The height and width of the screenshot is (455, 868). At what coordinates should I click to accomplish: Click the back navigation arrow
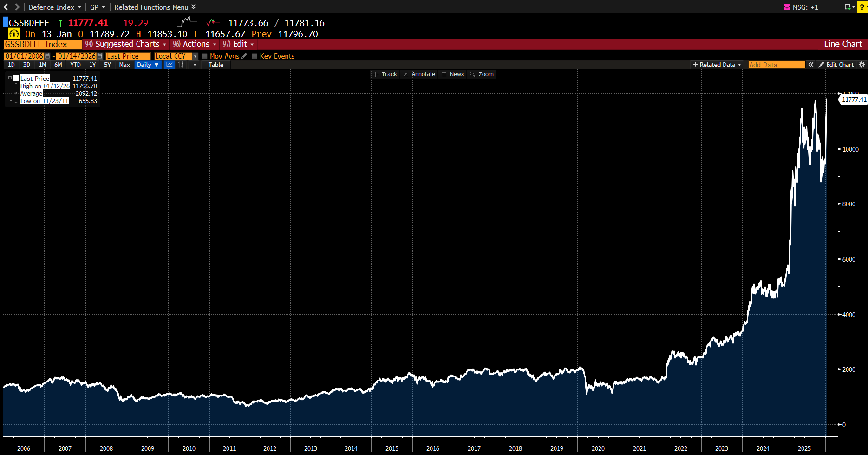coord(6,7)
